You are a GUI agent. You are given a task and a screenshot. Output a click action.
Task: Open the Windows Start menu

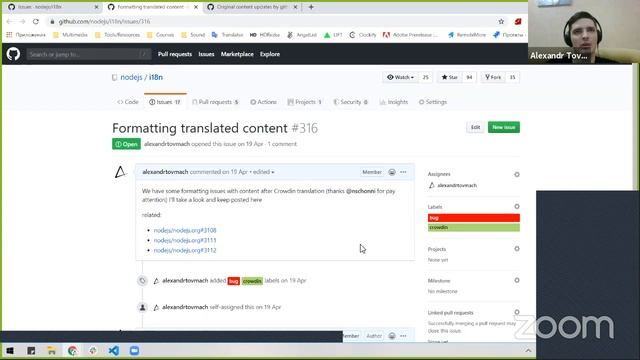click(x=10, y=351)
